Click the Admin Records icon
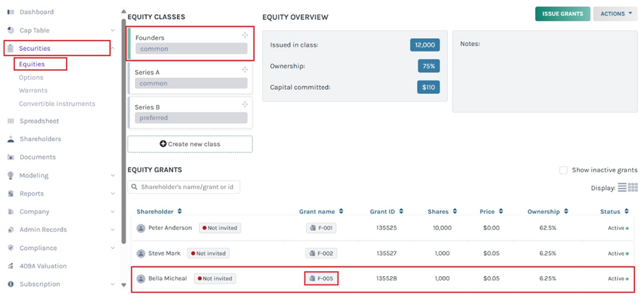 pyautogui.click(x=11, y=230)
